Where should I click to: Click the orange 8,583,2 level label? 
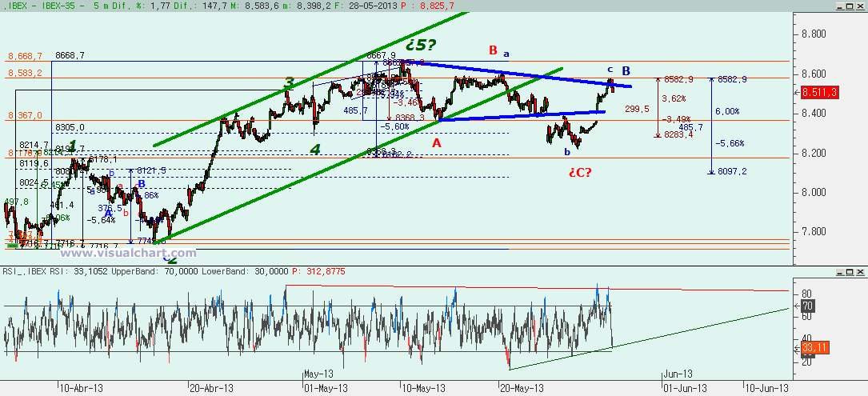click(x=25, y=73)
